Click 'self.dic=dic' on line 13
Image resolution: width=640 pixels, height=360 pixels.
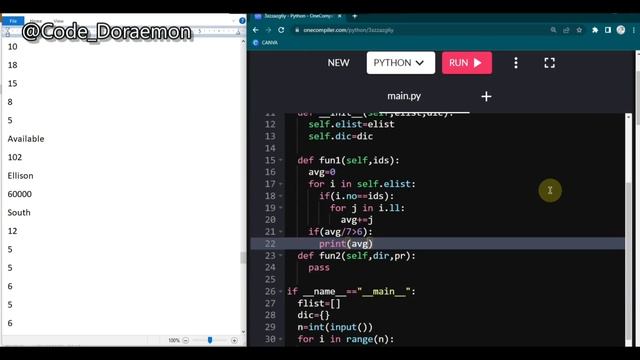coord(340,136)
